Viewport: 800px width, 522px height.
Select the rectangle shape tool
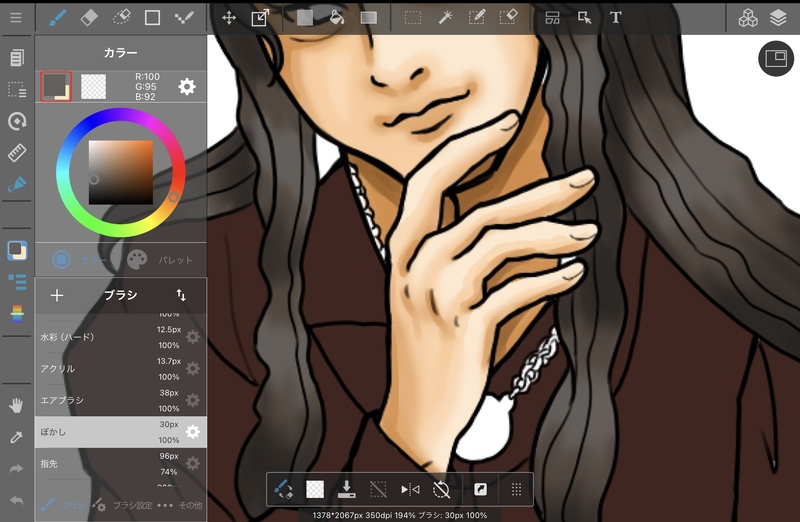[x=153, y=18]
